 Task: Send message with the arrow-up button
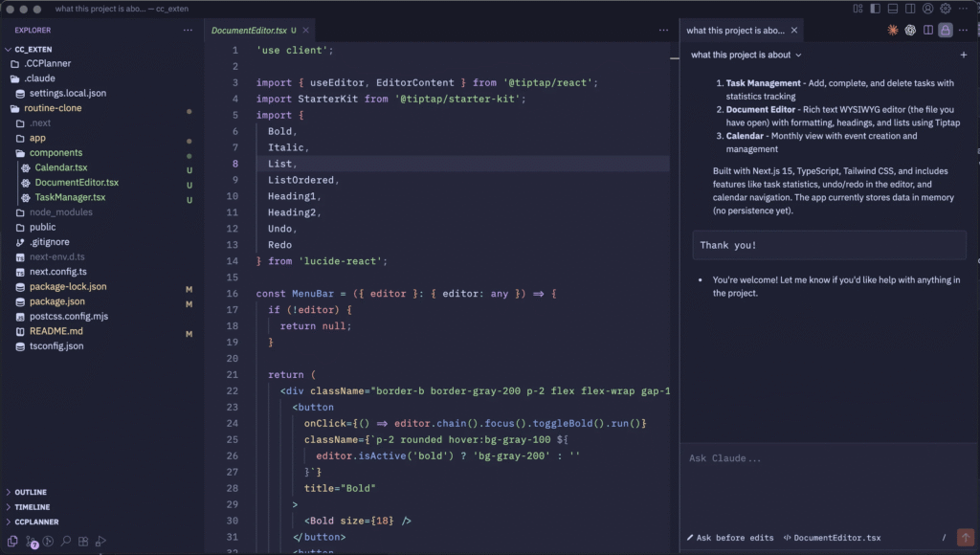tap(965, 538)
